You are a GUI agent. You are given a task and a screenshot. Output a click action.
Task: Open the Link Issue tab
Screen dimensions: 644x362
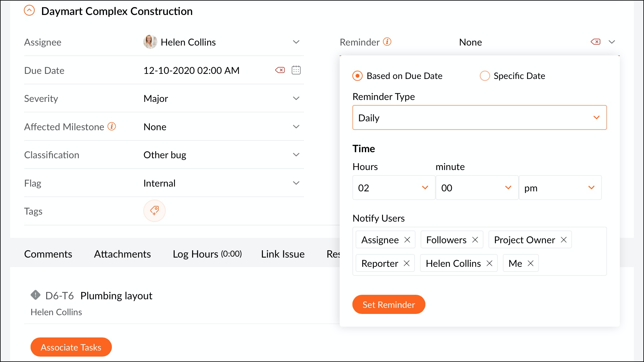point(283,254)
